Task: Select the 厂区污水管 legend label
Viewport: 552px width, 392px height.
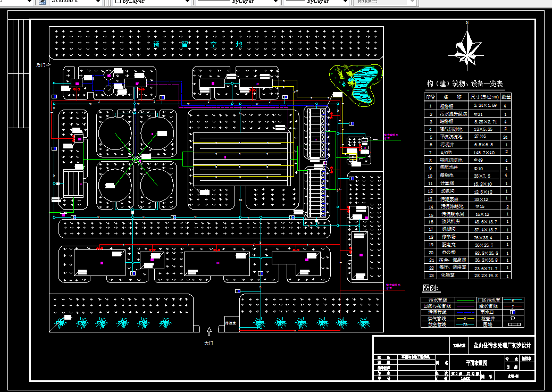Action: (x=489, y=300)
